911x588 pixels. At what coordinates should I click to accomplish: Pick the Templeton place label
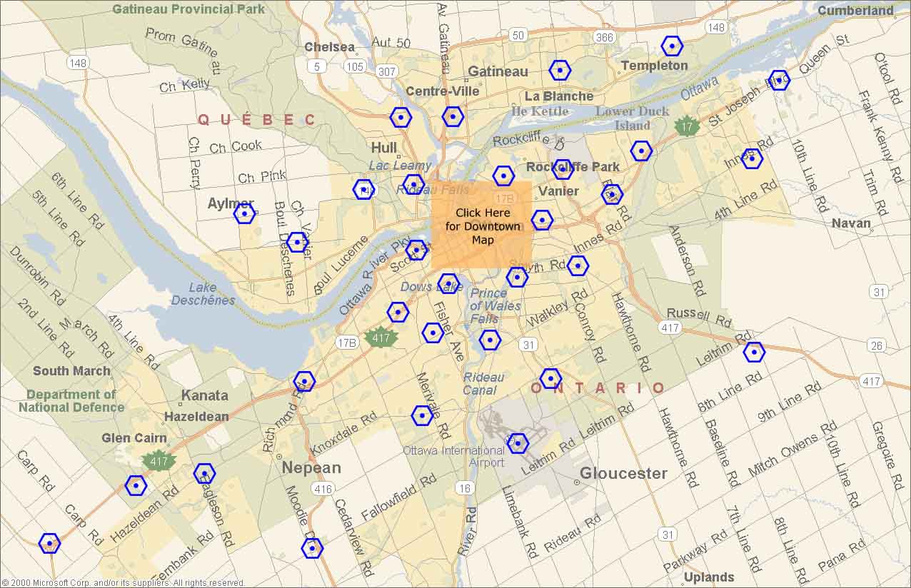point(654,66)
